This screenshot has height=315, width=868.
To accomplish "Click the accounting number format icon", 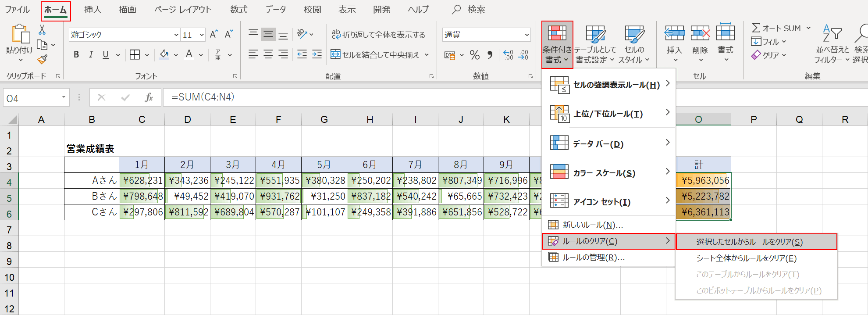I will (450, 55).
